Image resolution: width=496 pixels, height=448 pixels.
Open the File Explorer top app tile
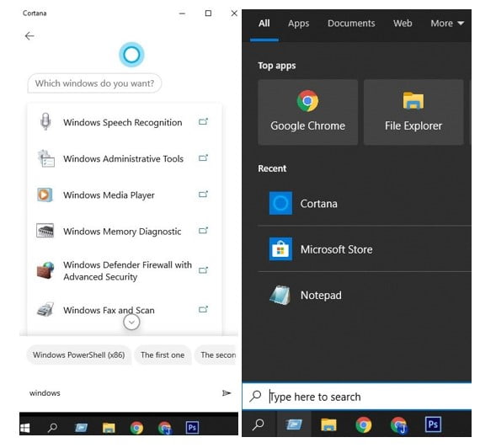413,112
